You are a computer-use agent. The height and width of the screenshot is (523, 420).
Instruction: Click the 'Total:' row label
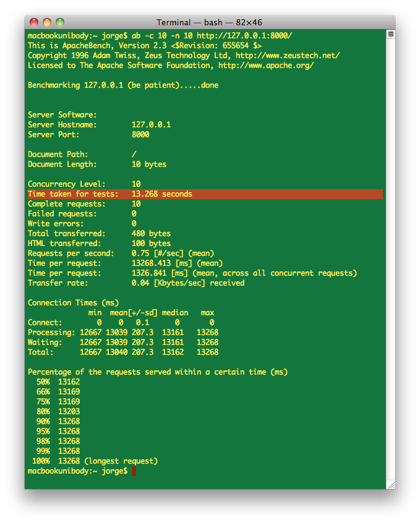40,352
